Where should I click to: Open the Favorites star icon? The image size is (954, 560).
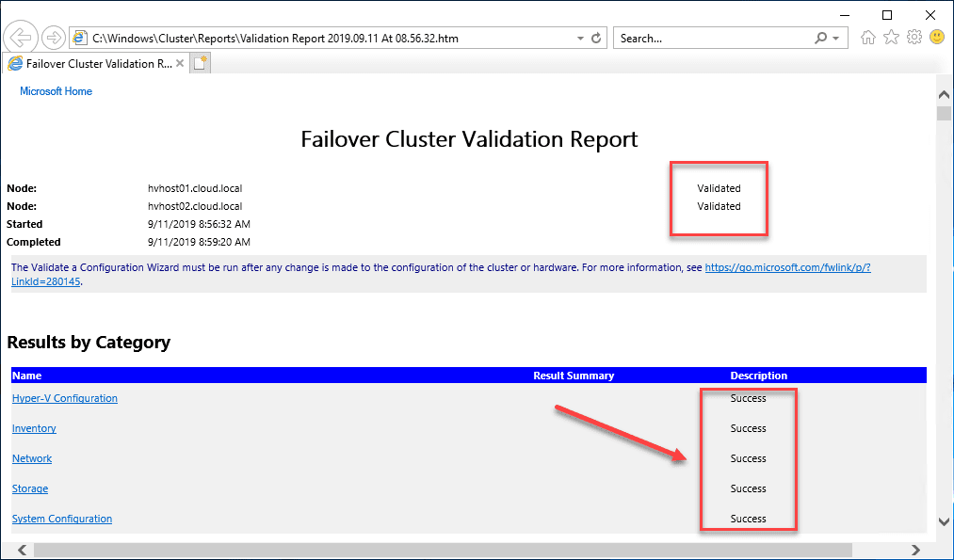[891, 37]
